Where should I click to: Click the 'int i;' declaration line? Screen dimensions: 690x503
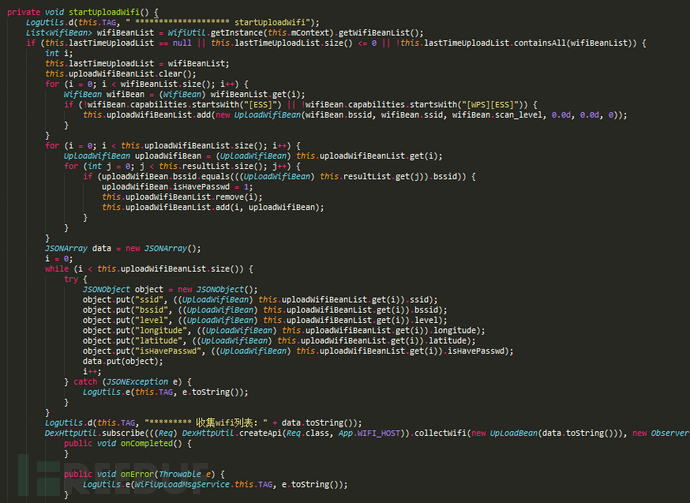point(59,53)
